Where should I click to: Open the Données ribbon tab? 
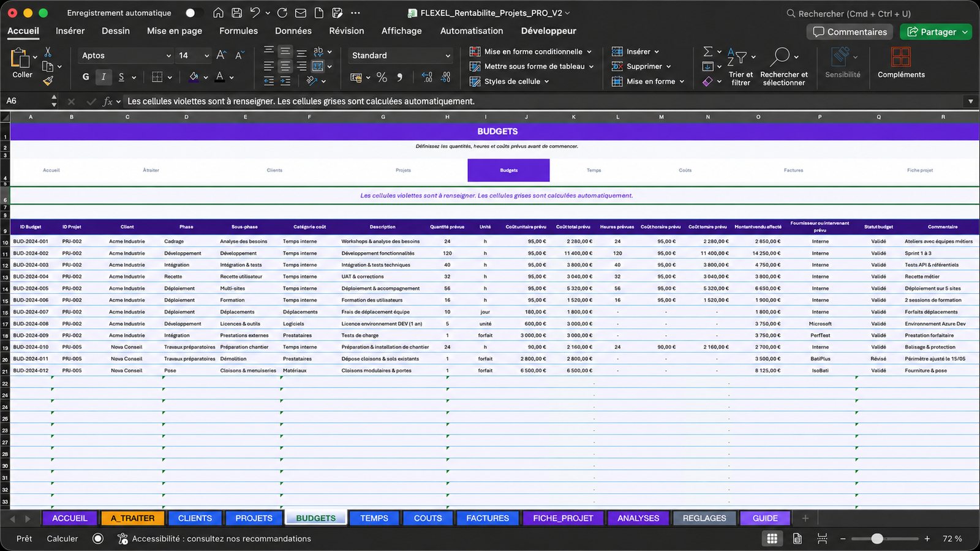coord(293,31)
